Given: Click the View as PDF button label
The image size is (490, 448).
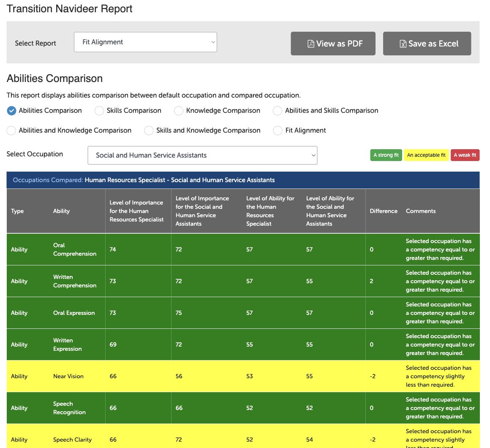Looking at the screenshot, I should [x=339, y=44].
